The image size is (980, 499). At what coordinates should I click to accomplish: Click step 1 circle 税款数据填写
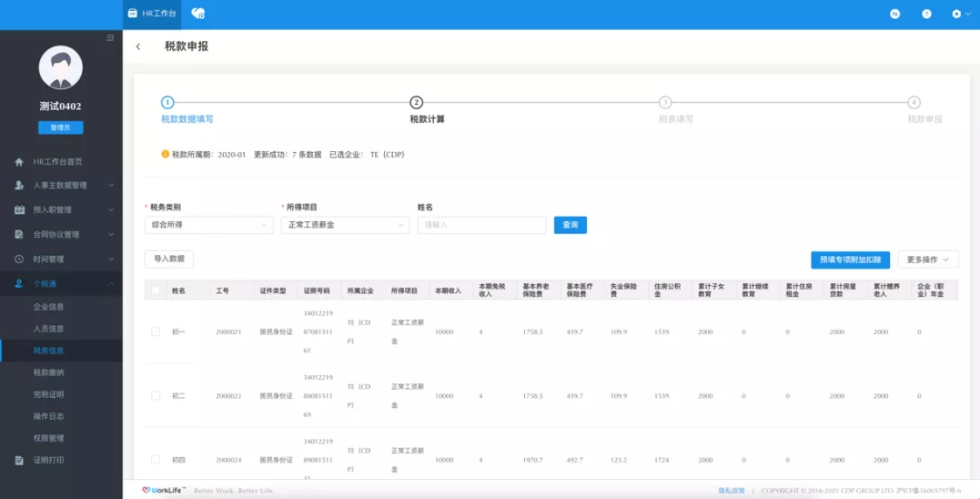167,103
